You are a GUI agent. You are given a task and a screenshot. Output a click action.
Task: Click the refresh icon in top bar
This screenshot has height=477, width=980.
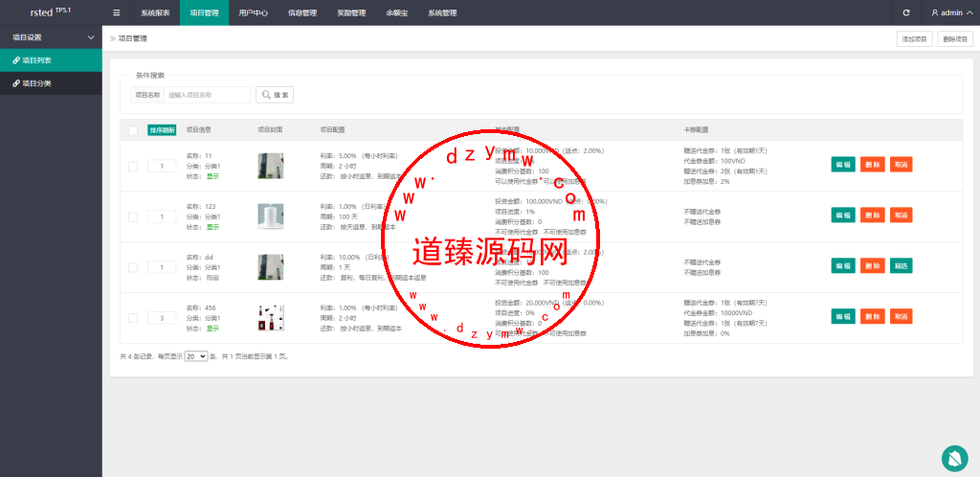pos(906,12)
